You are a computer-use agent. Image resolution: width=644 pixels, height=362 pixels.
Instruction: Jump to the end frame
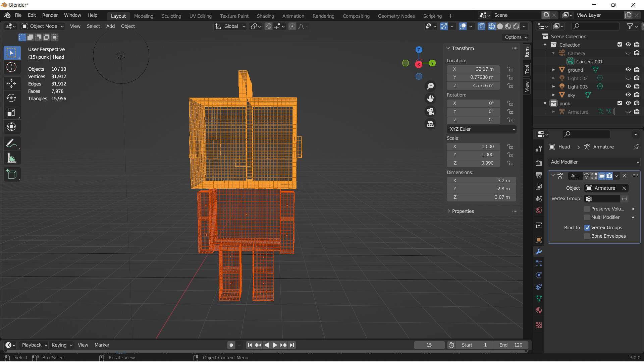(x=292, y=345)
